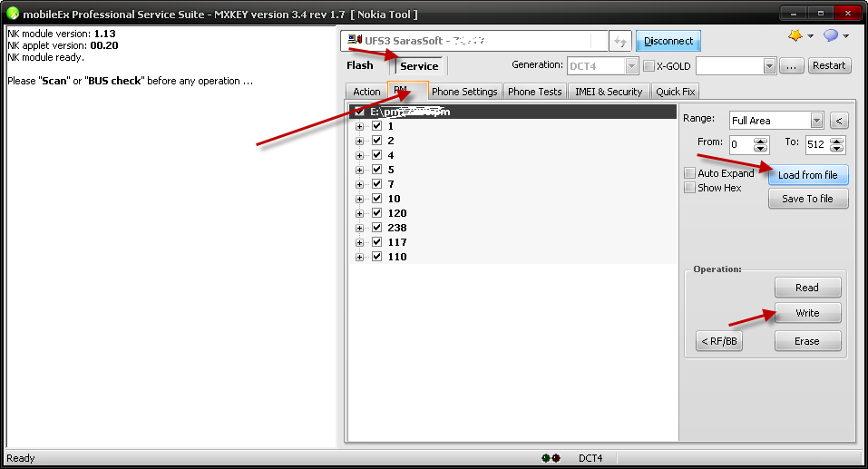Uncheck PM field 110 checkbox
Viewport: 868px width, 469px height.
click(377, 257)
